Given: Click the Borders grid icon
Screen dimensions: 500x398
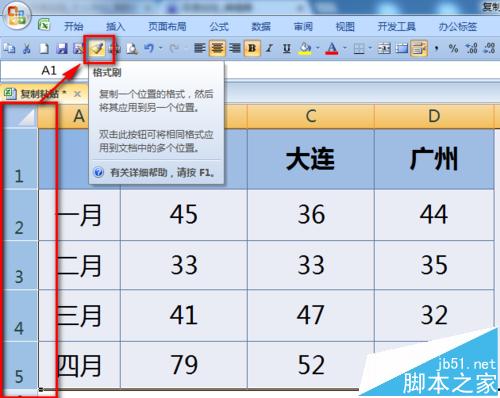Looking at the screenshot, I should (359, 49).
